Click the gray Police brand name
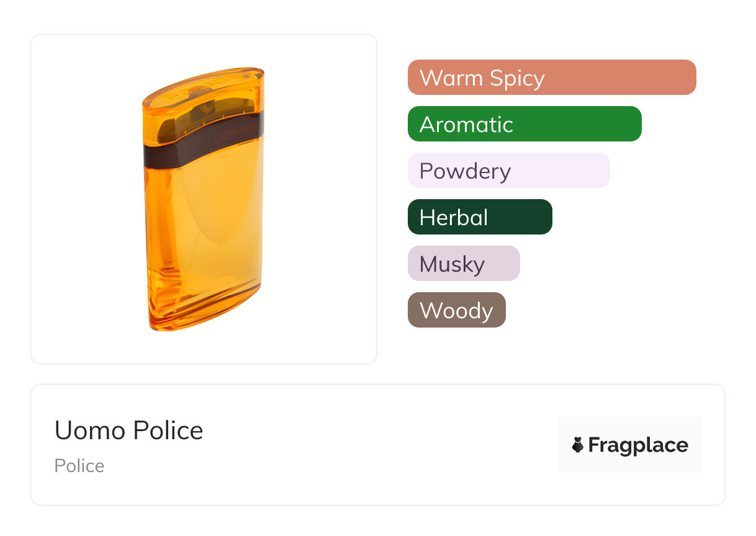The height and width of the screenshot is (536, 756). pos(79,466)
